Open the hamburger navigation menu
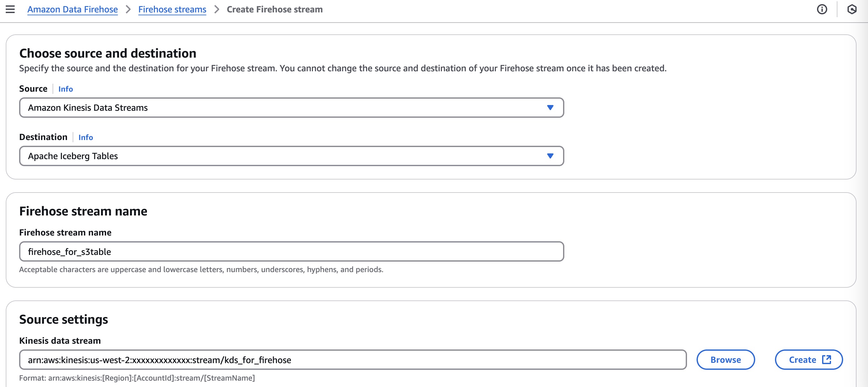 (10, 9)
